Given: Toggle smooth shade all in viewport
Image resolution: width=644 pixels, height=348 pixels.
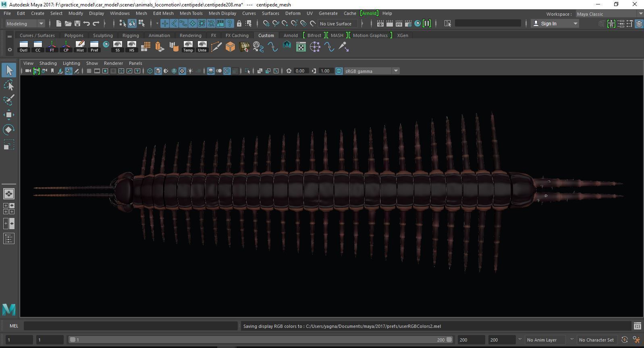Looking at the screenshot, I should click(158, 71).
